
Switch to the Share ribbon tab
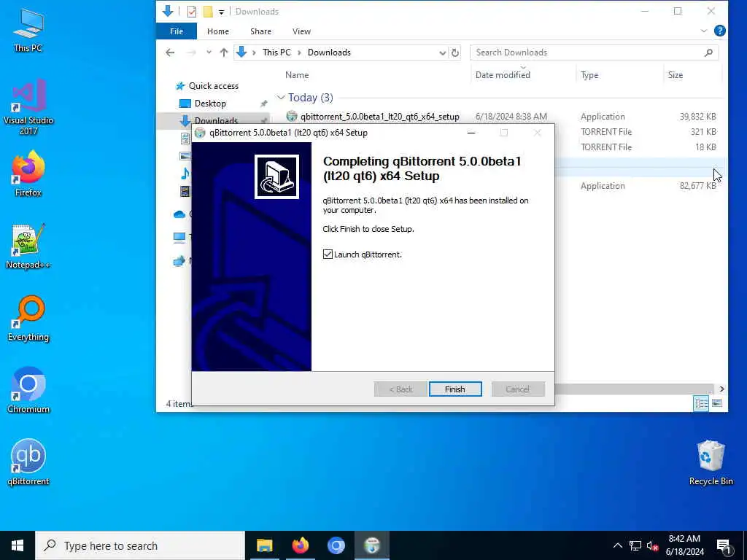[260, 31]
